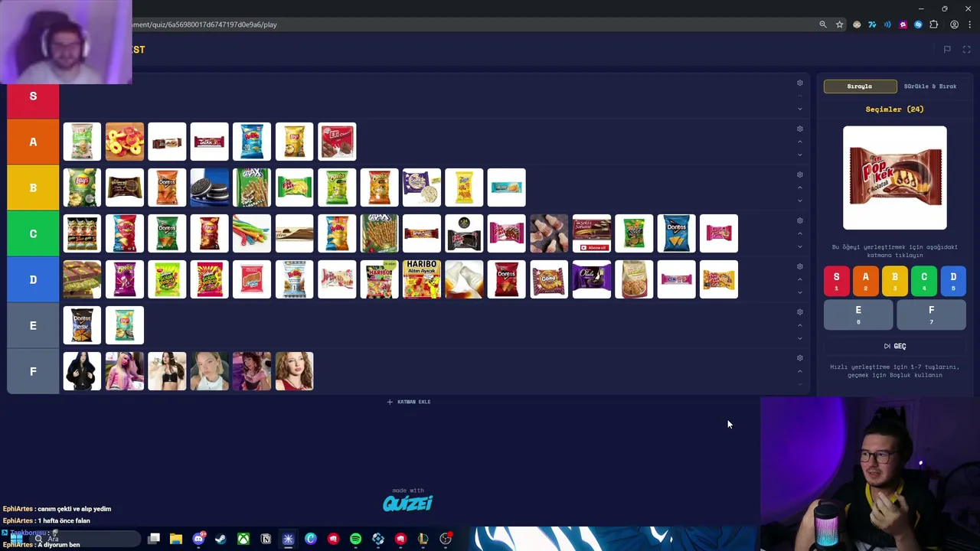
Task: Open settings gear for tier F row
Action: pos(800,358)
